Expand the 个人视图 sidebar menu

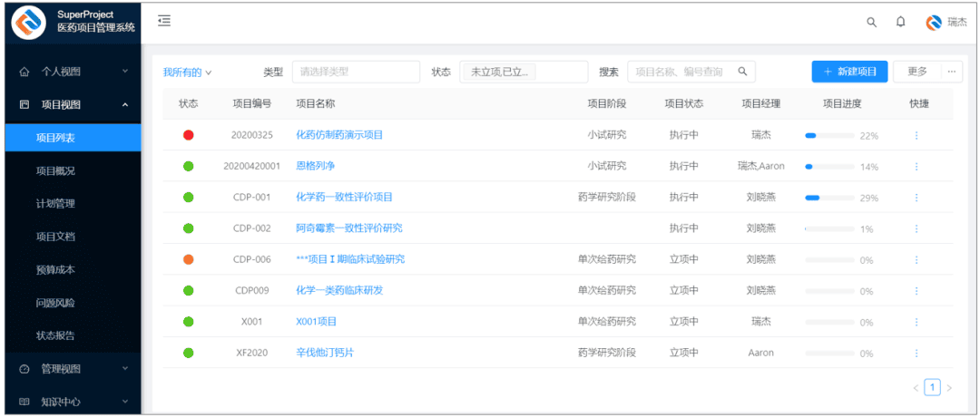tap(73, 72)
